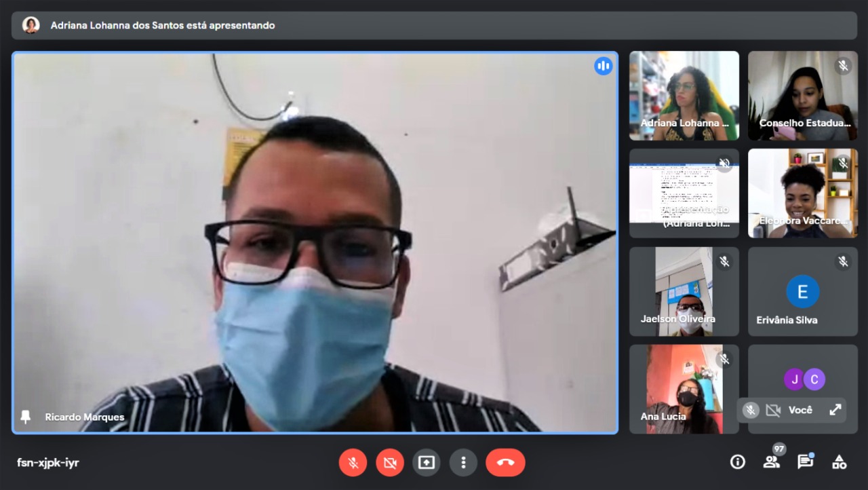Select Jaelson Oliveira's video tile
This screenshot has height=490, width=868.
(684, 291)
